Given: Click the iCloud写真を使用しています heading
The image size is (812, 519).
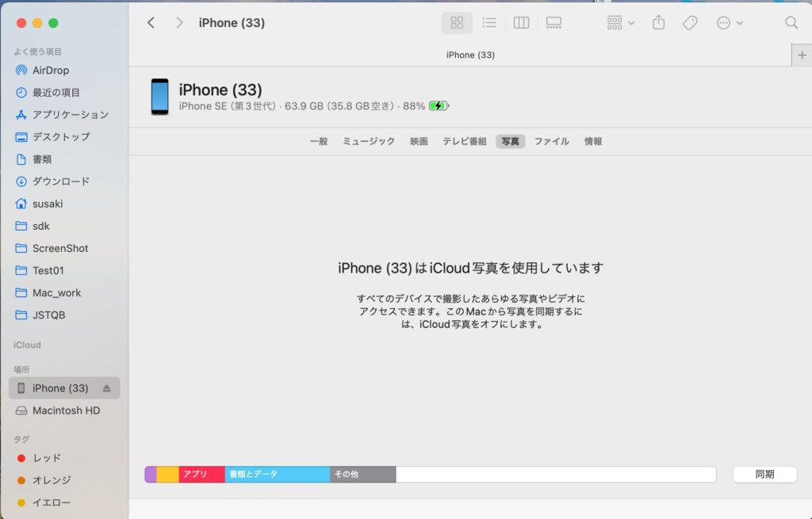Looking at the screenshot, I should tap(470, 268).
